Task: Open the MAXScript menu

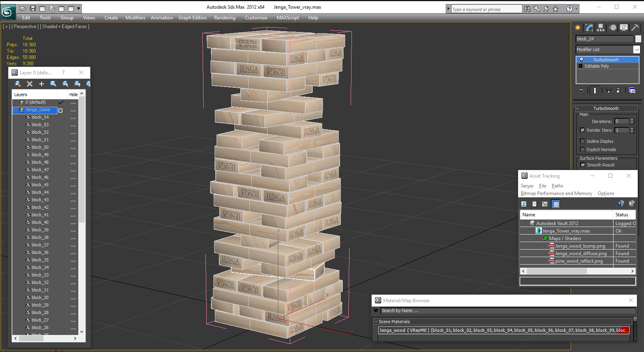Action: (x=288, y=18)
